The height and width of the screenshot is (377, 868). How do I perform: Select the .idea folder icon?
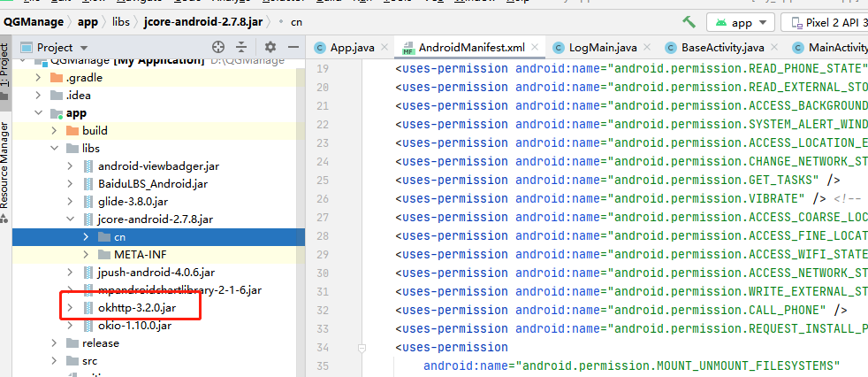coord(57,96)
